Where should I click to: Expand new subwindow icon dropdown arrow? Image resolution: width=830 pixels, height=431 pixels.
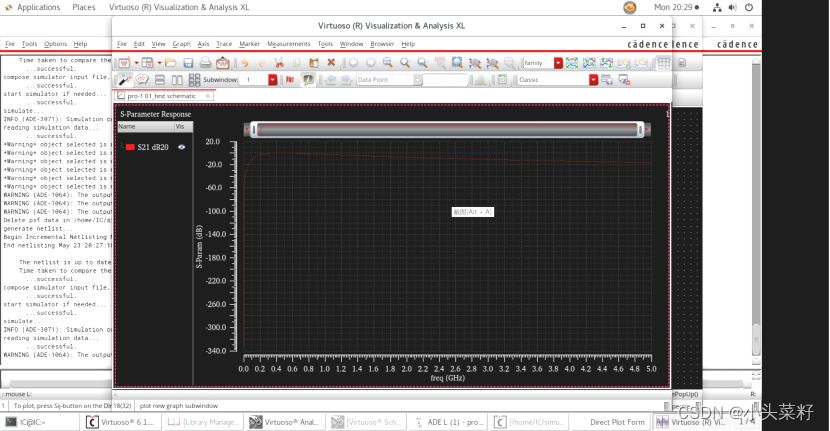click(x=159, y=63)
